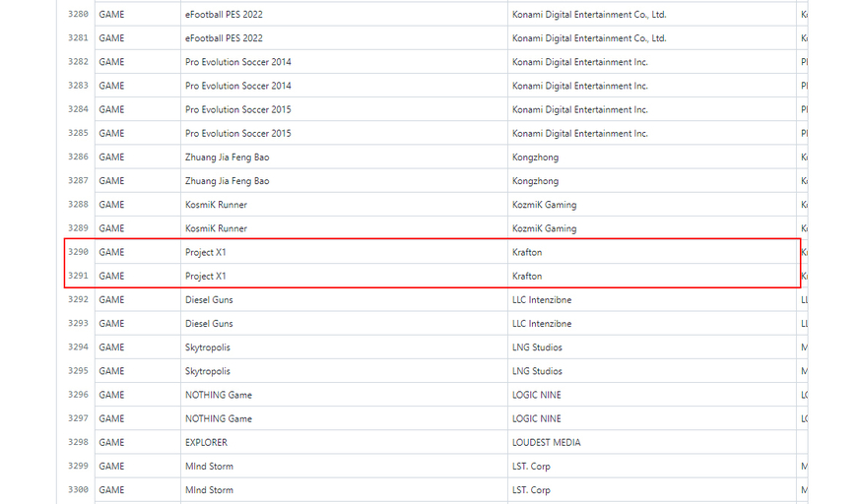Select 'Project X1' in row 3291
The image size is (862, 504).
point(206,277)
